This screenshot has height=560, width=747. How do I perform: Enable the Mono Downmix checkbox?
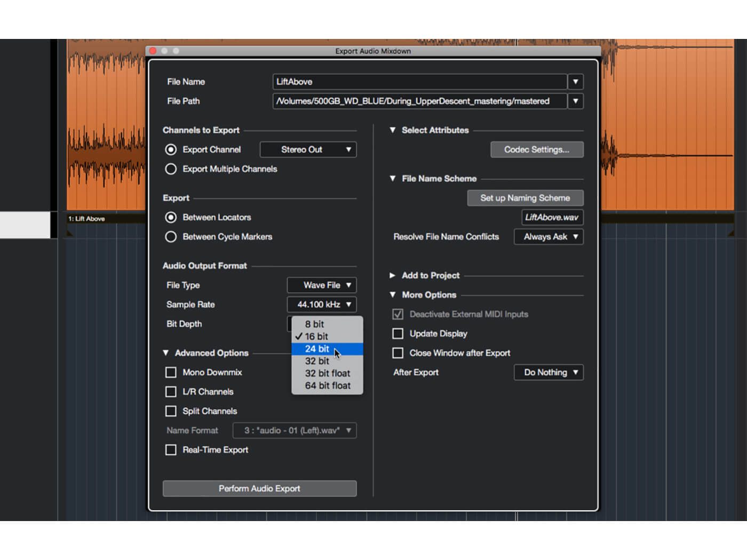[x=171, y=372]
